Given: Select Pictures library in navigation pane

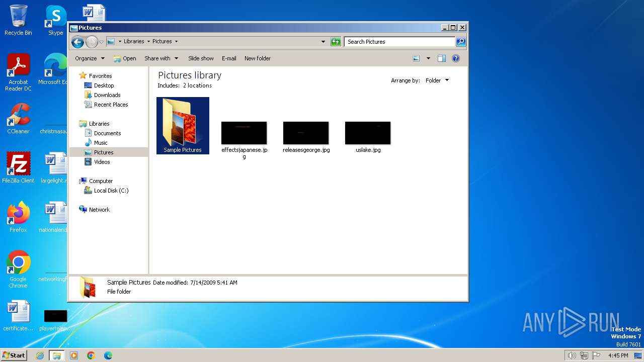Looking at the screenshot, I should click(x=104, y=152).
